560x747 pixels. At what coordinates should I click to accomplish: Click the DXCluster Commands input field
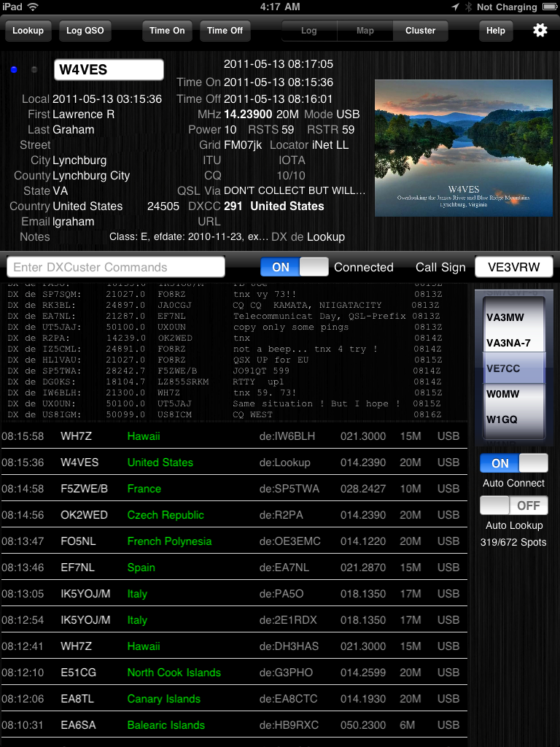pyautogui.click(x=116, y=267)
